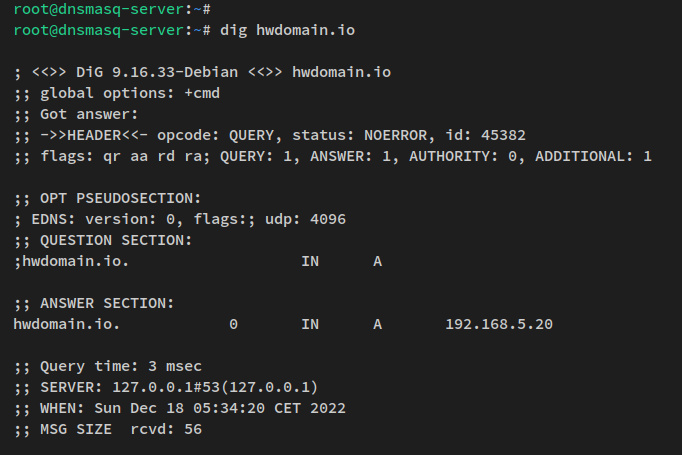The width and height of the screenshot is (682, 455).
Task: Click the typed command 'dig hwdomain.io'
Action: [x=285, y=30]
